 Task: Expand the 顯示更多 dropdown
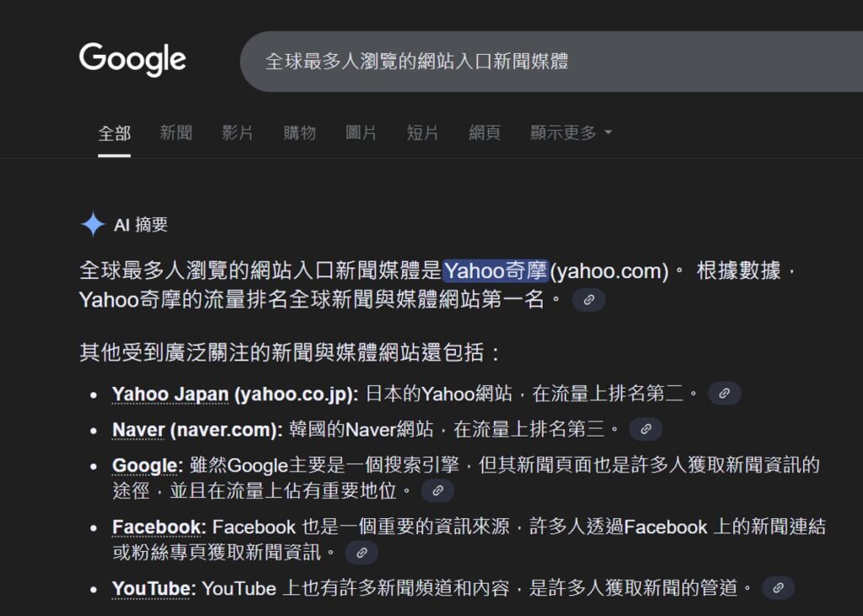point(571,132)
